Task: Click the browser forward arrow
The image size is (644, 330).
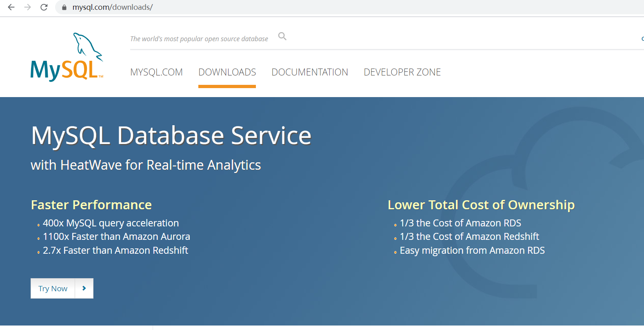Action: point(27,7)
